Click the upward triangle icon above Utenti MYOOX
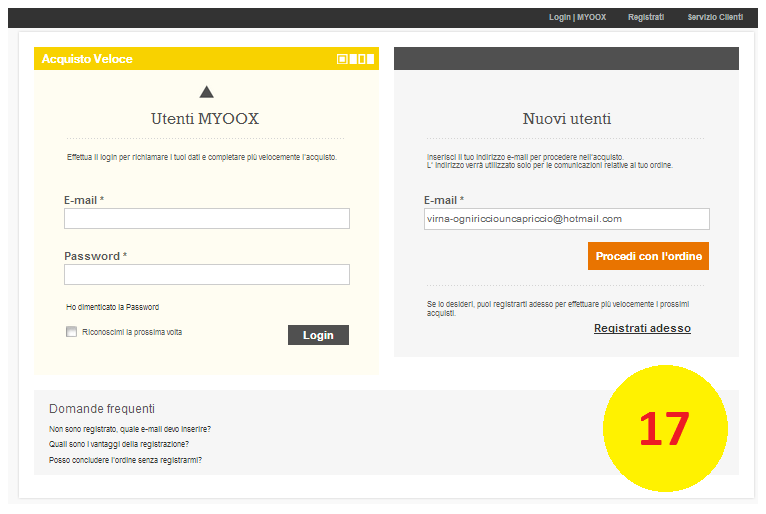766x514 pixels. 207,91
